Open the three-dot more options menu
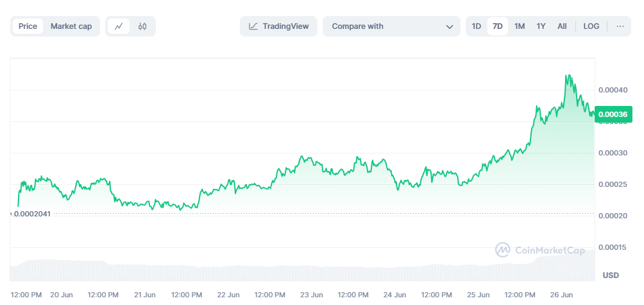The image size is (644, 305). point(620,26)
